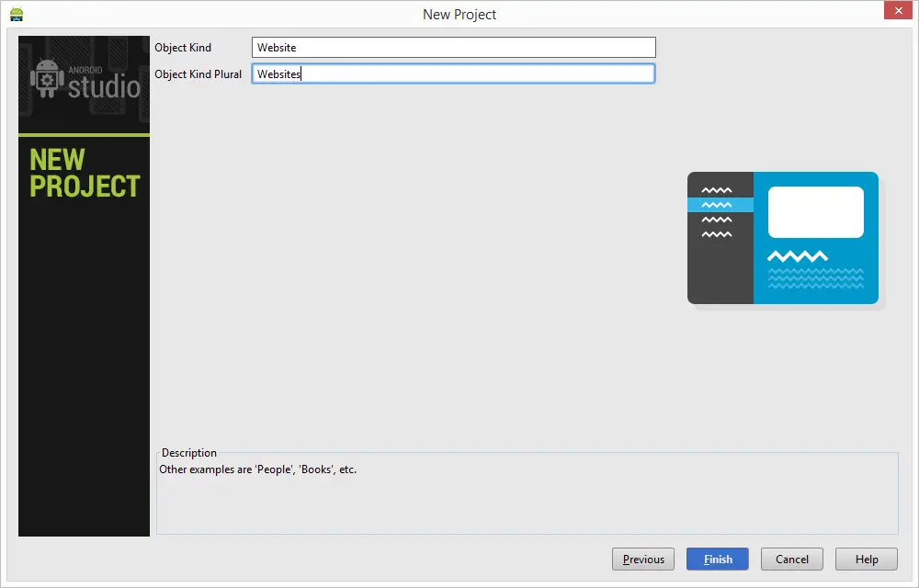
Task: Click the 'Object Kind Plural' label
Action: (198, 74)
